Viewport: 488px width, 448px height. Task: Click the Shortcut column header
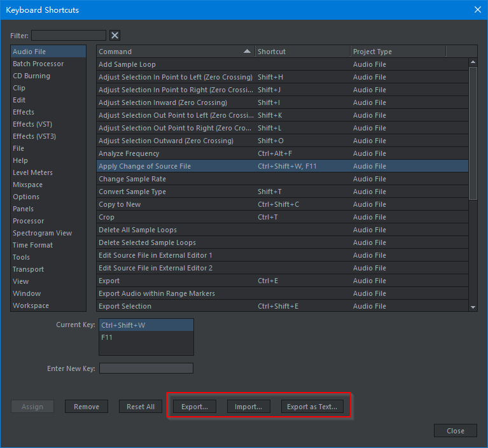302,52
